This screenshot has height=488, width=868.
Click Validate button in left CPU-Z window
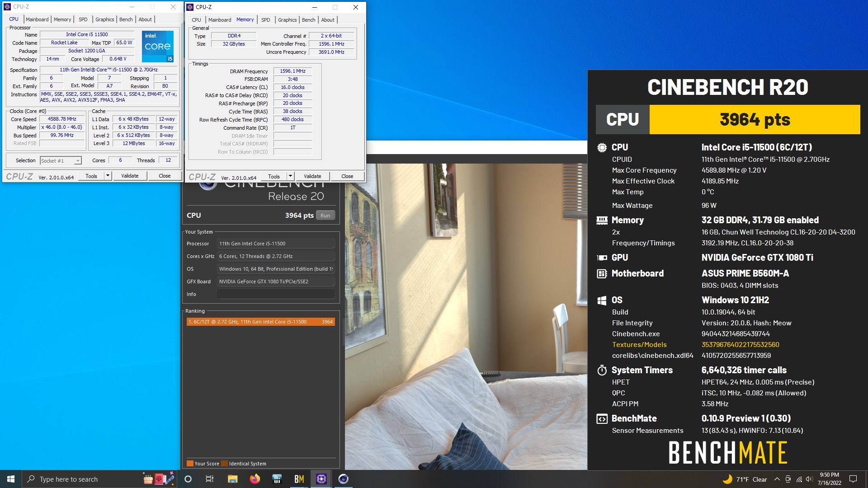click(130, 176)
